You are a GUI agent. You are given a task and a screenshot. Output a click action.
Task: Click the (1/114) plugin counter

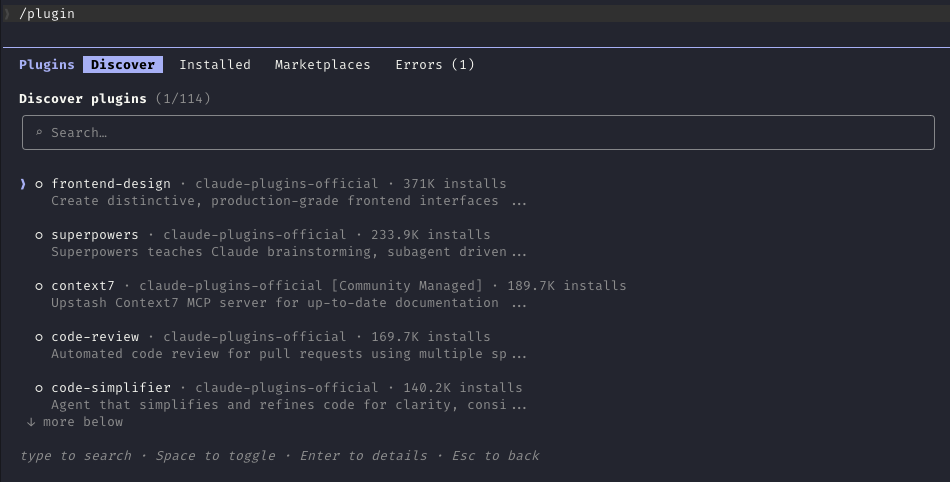[x=183, y=99]
